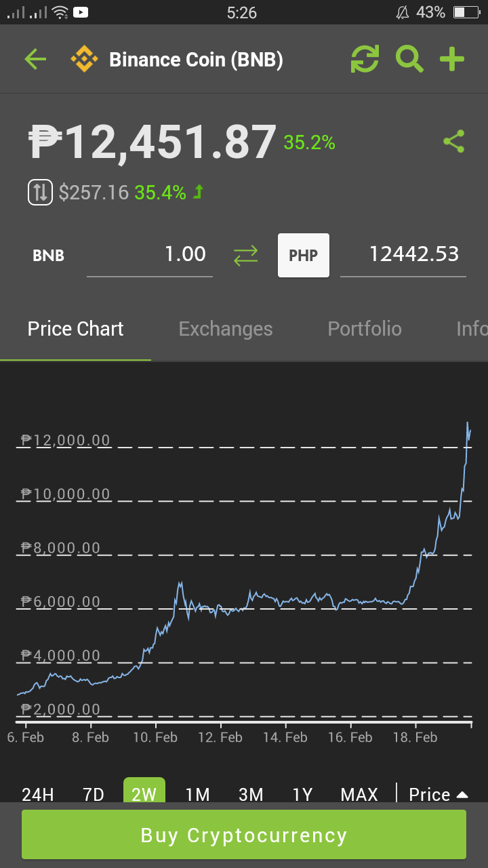Open the PHP currency selector
488x868 pixels.
pos(304,256)
